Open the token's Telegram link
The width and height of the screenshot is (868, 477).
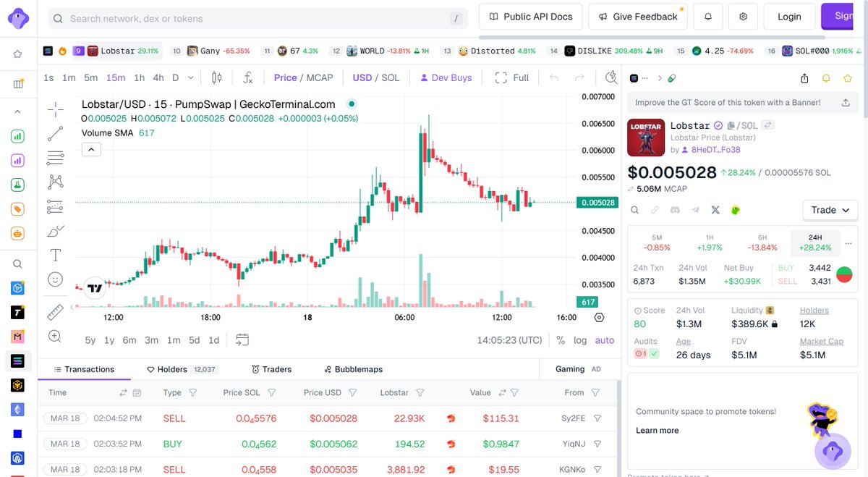click(695, 210)
